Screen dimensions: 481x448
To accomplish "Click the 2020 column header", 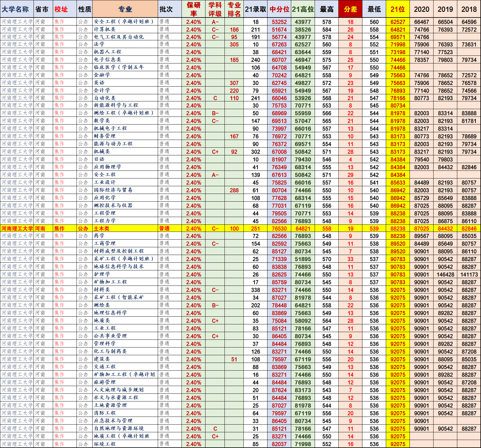I will pos(422,9).
